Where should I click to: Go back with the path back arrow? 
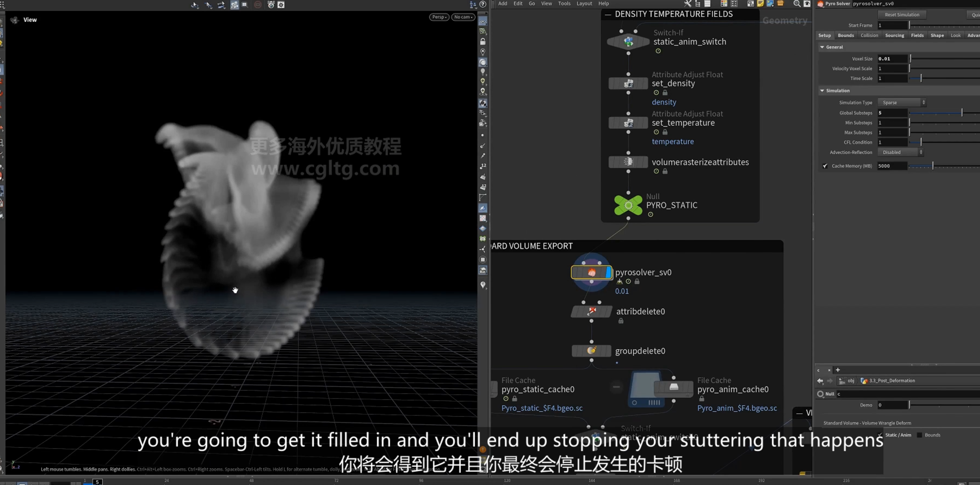(820, 381)
